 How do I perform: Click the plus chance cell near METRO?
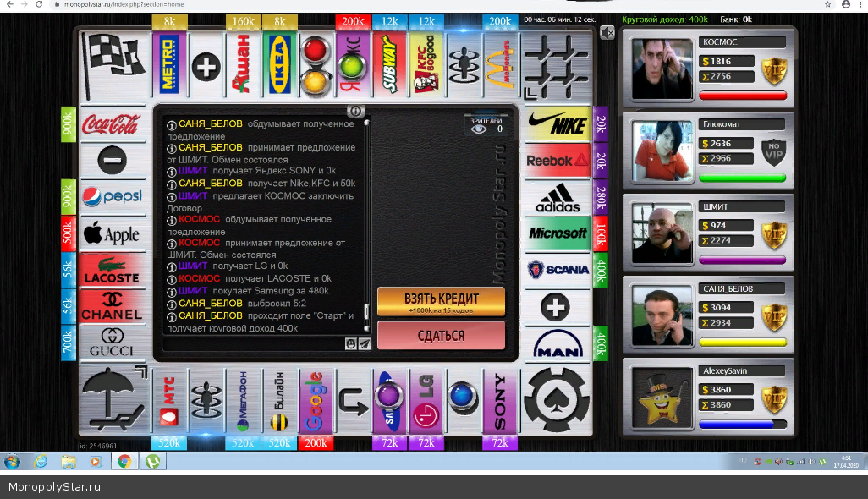point(206,67)
